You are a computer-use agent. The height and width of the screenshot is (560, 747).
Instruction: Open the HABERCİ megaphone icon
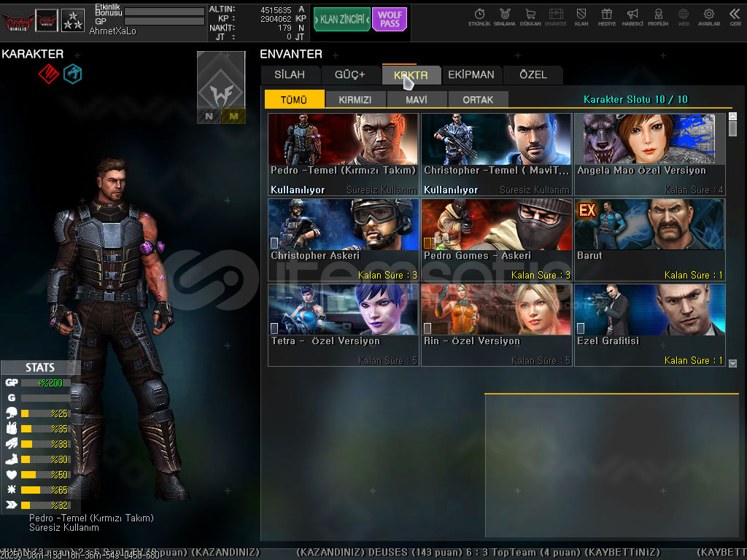pyautogui.click(x=632, y=17)
